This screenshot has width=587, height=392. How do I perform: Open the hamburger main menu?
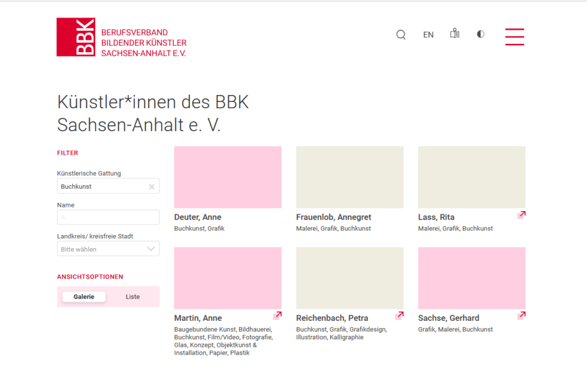coord(514,37)
